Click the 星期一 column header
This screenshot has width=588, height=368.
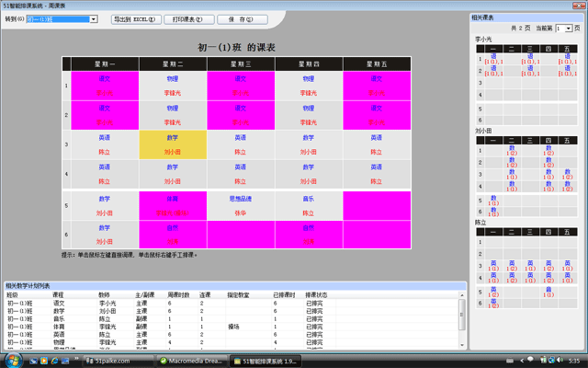tap(105, 63)
